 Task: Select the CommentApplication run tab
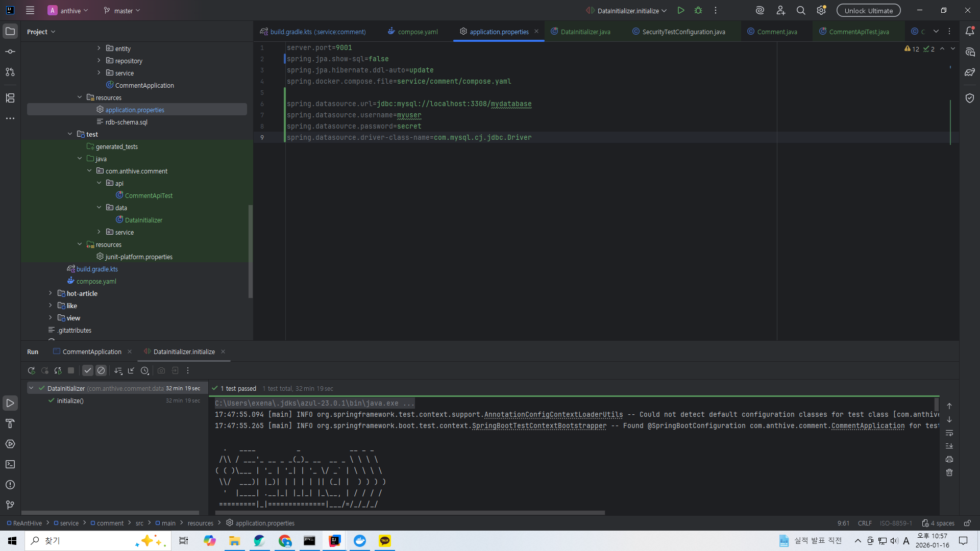pyautogui.click(x=92, y=352)
